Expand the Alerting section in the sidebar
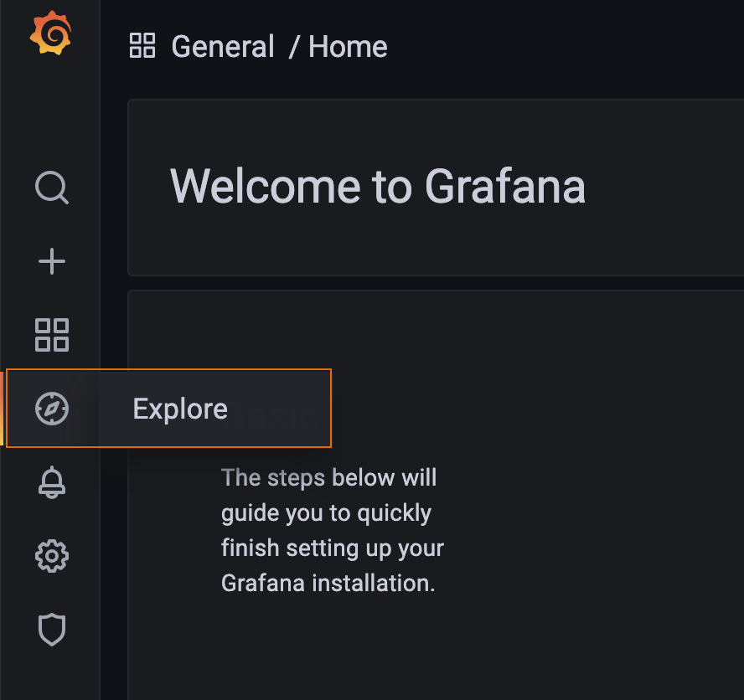Image resolution: width=744 pixels, height=700 pixels. pos(52,482)
